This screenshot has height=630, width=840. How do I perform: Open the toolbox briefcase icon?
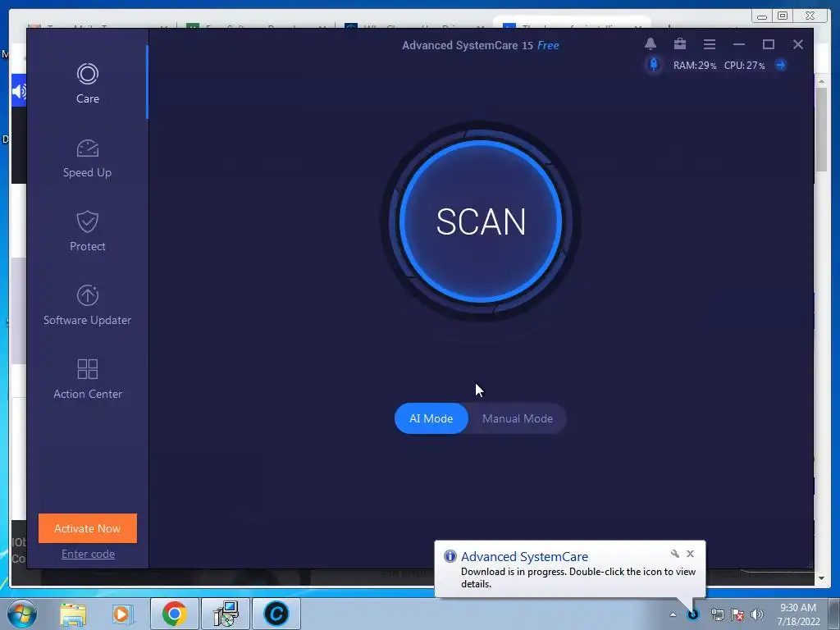[680, 44]
